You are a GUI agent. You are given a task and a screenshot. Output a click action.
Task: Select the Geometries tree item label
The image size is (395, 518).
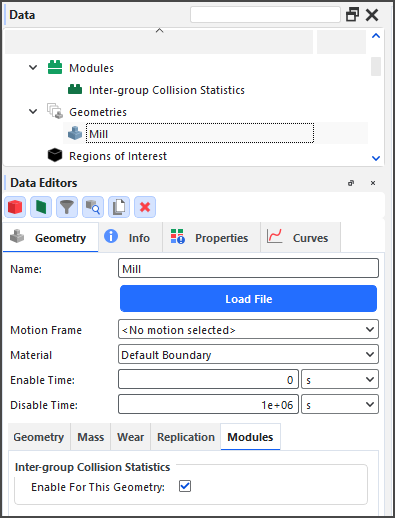point(98,112)
